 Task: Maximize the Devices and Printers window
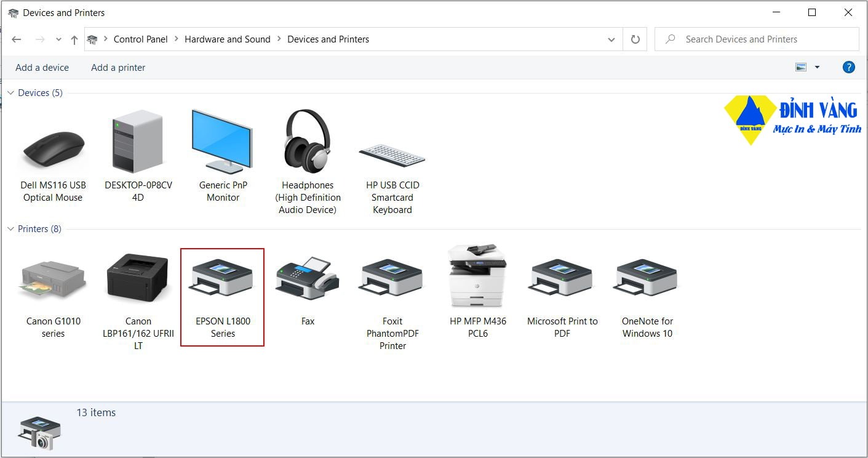[x=812, y=13]
